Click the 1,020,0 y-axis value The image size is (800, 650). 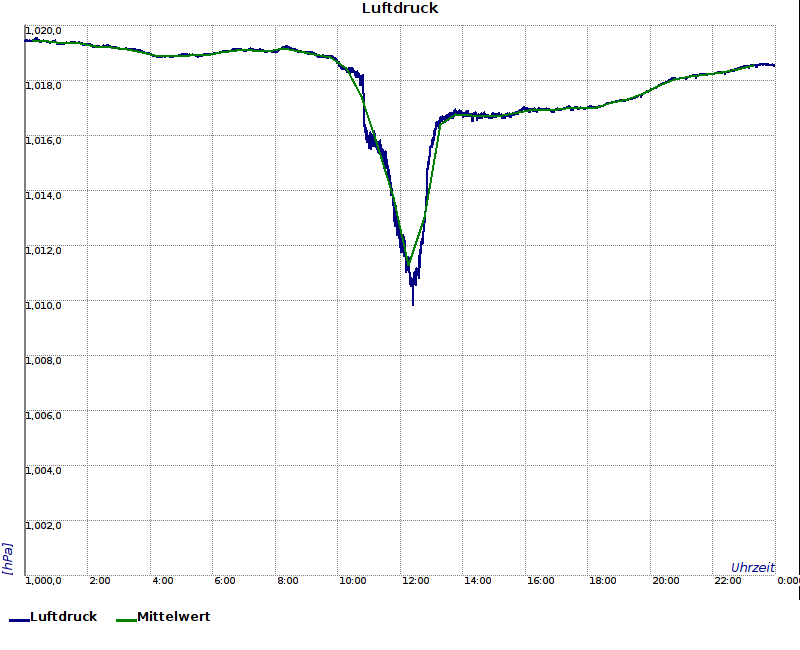tap(43, 31)
